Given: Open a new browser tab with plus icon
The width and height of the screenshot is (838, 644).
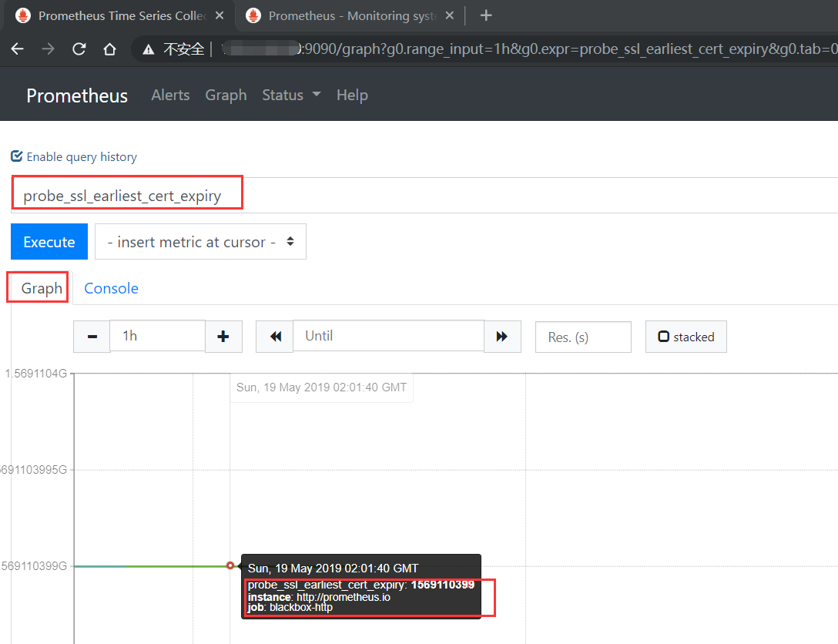Looking at the screenshot, I should [486, 15].
